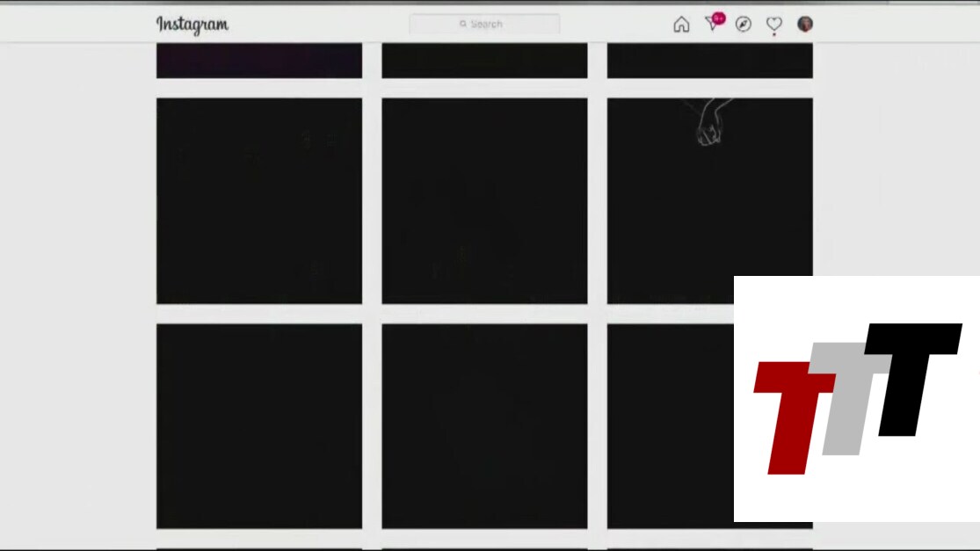Image resolution: width=980 pixels, height=551 pixels.
Task: Open the Activity heart icon
Action: click(773, 25)
